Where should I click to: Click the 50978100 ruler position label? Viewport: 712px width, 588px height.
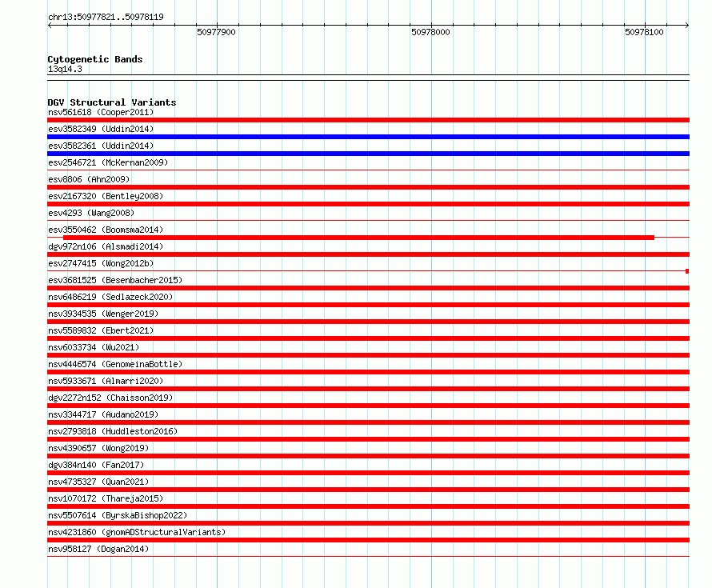pos(644,32)
